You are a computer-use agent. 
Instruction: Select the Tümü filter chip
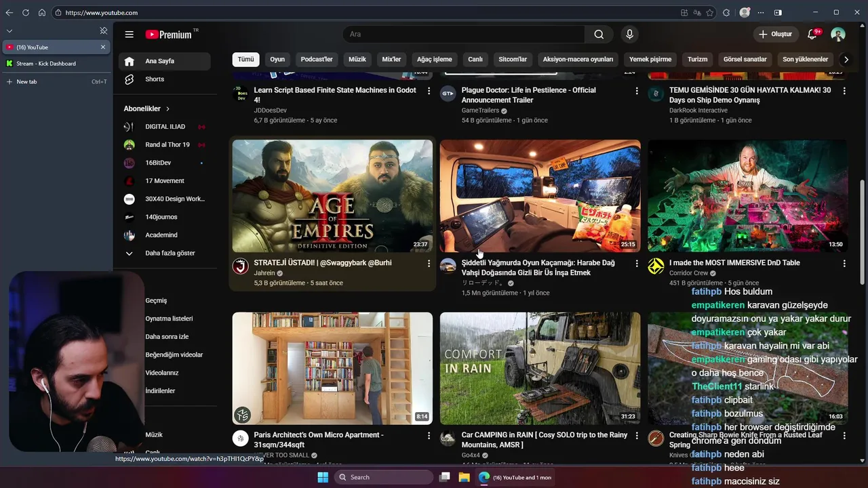click(x=245, y=60)
